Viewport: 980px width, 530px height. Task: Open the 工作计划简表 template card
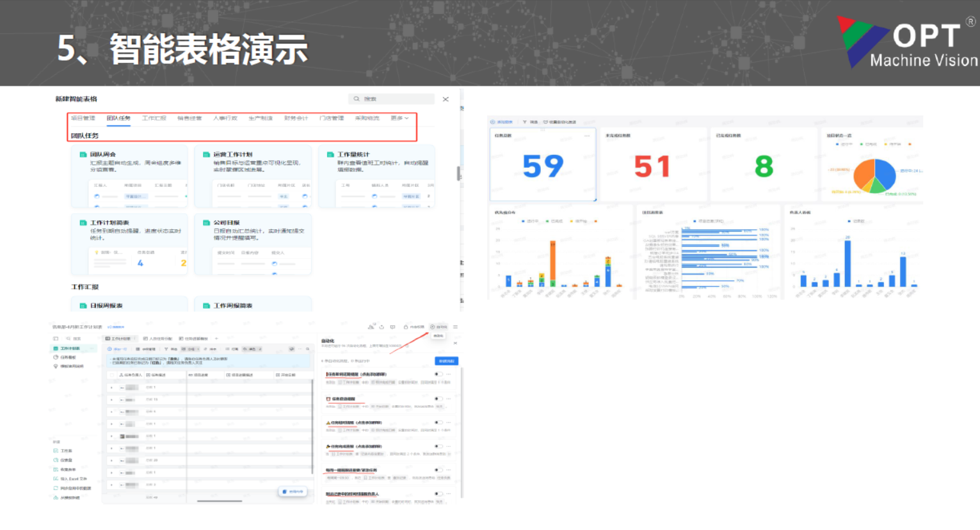129,245
